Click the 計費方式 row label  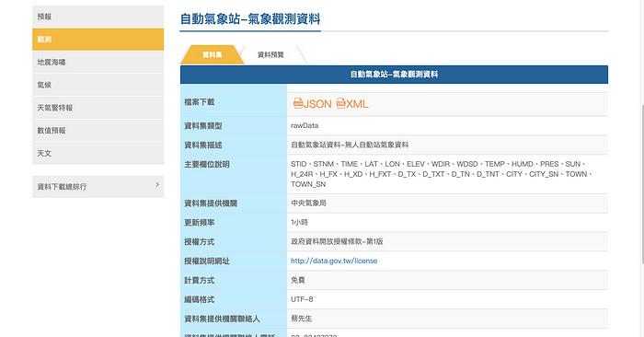(200, 280)
